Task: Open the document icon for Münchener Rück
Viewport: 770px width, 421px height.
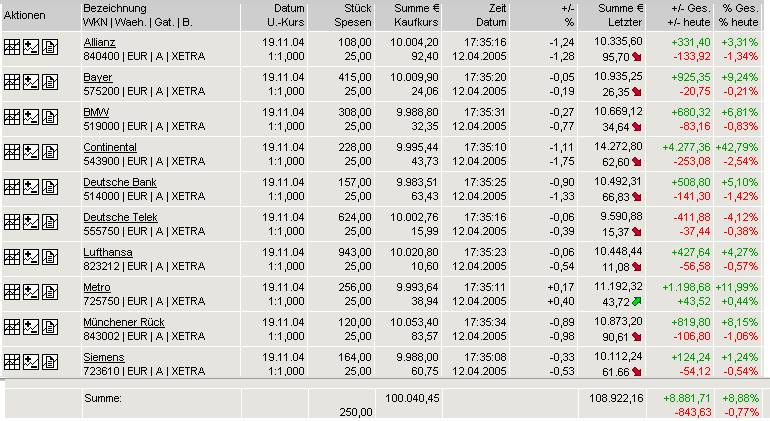Action: (49, 327)
